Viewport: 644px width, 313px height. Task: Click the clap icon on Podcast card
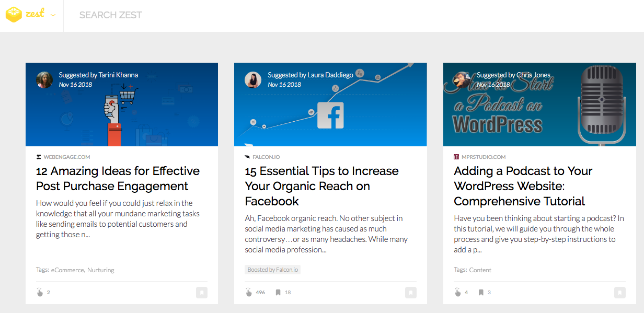click(x=458, y=292)
